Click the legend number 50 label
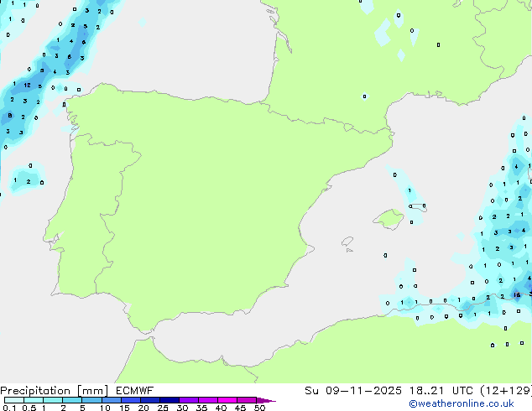This screenshot has height=411, width=532. pyautogui.click(x=259, y=408)
